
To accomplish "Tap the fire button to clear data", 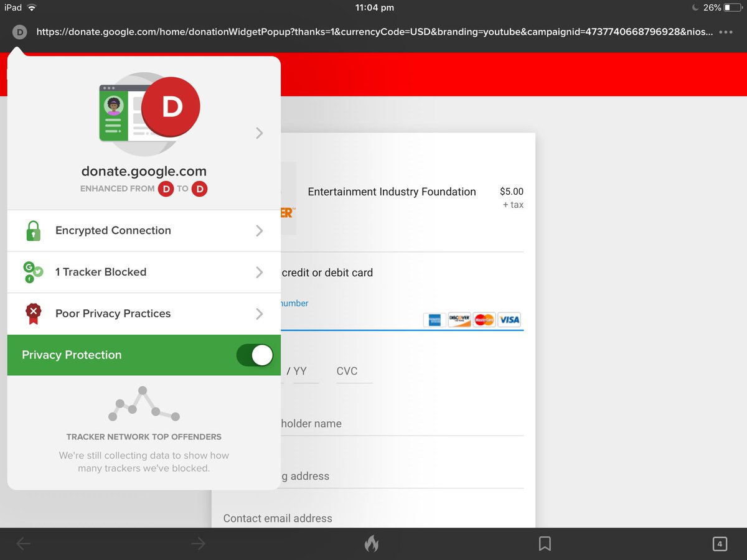I will point(372,544).
